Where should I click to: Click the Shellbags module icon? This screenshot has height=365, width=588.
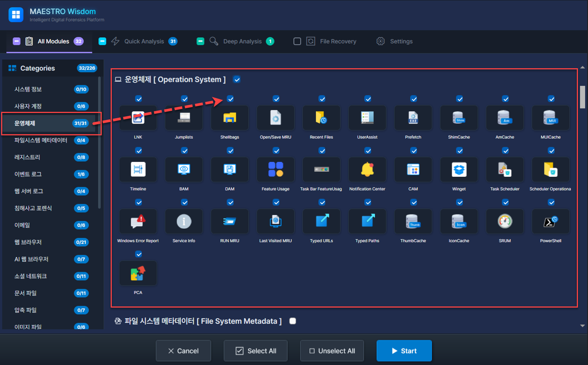point(230,118)
